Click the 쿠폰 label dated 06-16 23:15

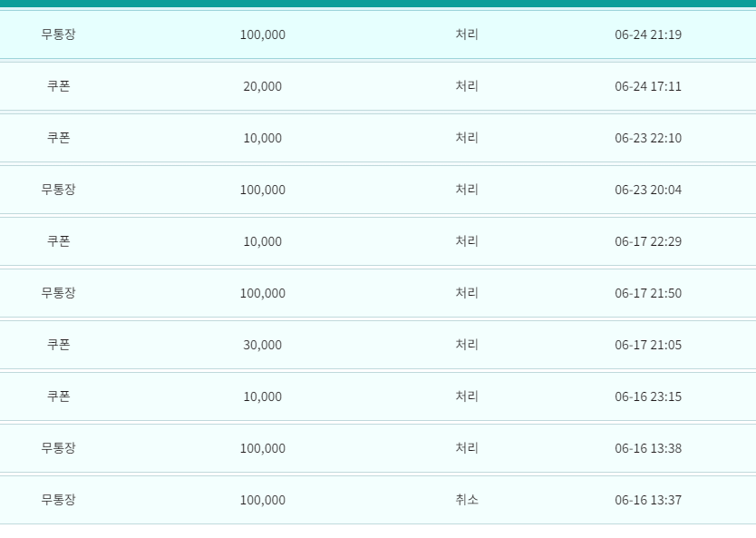(x=58, y=396)
